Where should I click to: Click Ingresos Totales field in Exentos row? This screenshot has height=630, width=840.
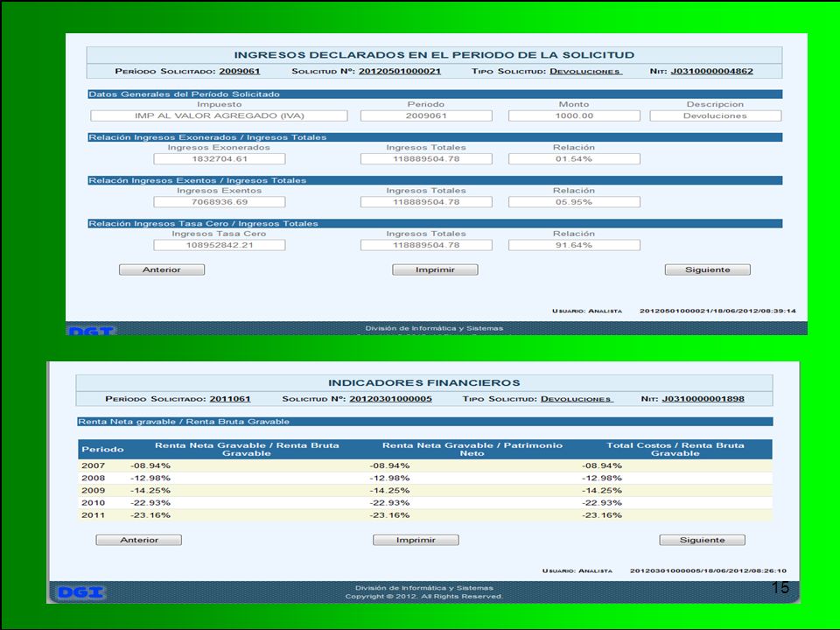click(x=426, y=202)
